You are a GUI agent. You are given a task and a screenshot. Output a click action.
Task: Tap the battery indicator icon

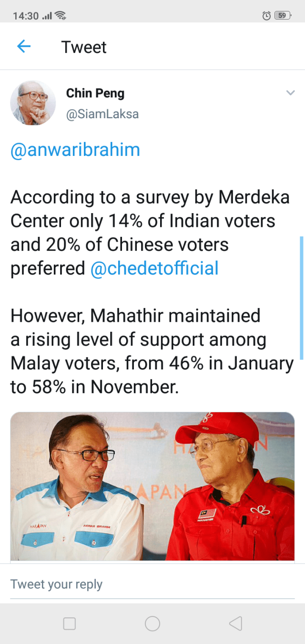click(282, 16)
